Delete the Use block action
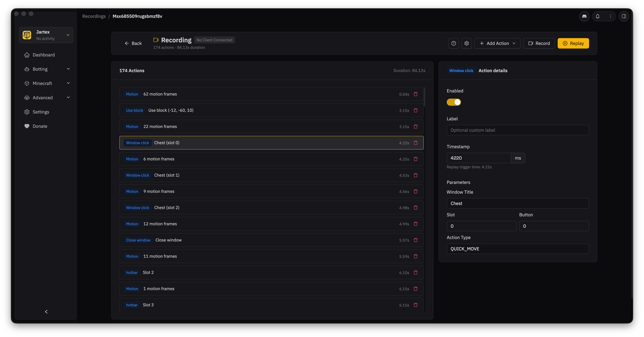644x337 pixels. (x=415, y=110)
